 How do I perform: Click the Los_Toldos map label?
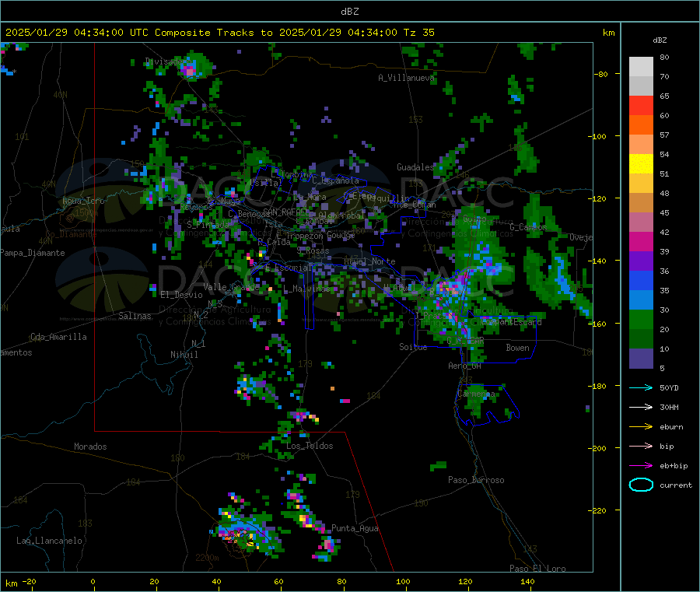click(310, 446)
